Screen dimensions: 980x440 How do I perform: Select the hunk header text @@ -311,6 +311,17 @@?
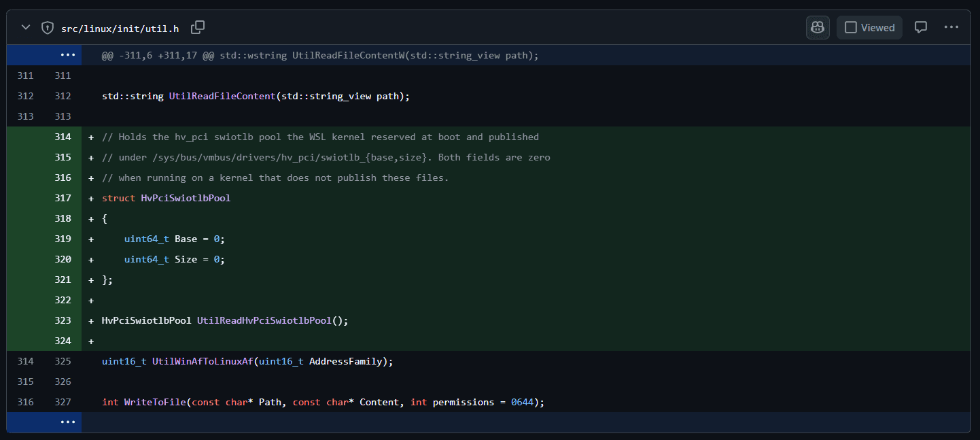tap(158, 55)
